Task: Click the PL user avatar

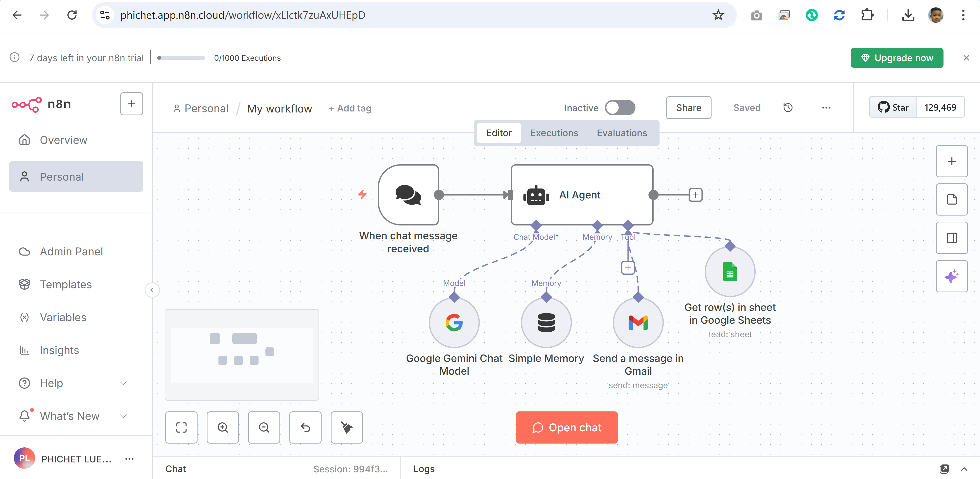Action: click(24, 459)
